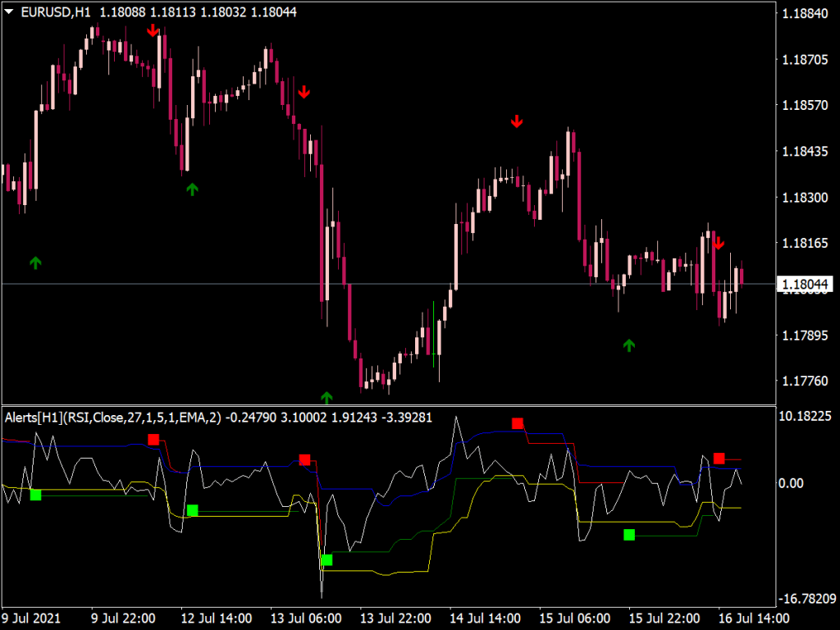Click the green buy arrow near 15 Jul 22:00
840x630 pixels.
coord(628,345)
